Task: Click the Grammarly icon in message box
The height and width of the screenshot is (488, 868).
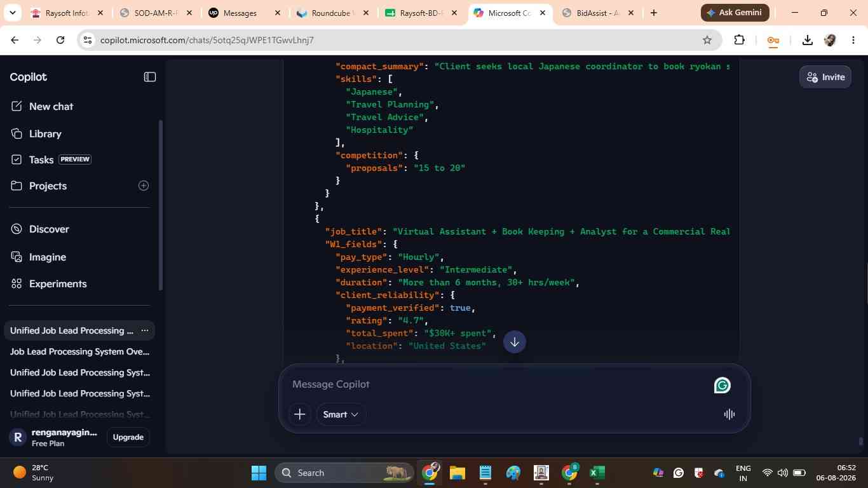Action: [x=722, y=386]
